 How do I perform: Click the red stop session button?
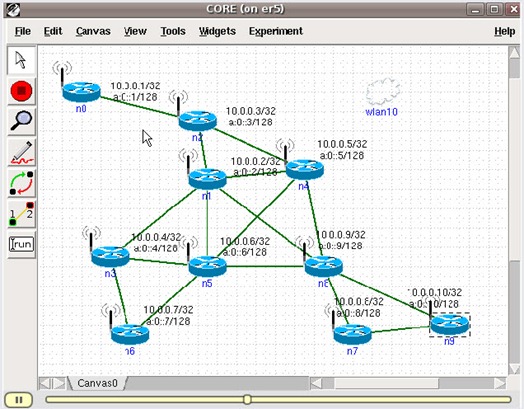pyautogui.click(x=21, y=91)
